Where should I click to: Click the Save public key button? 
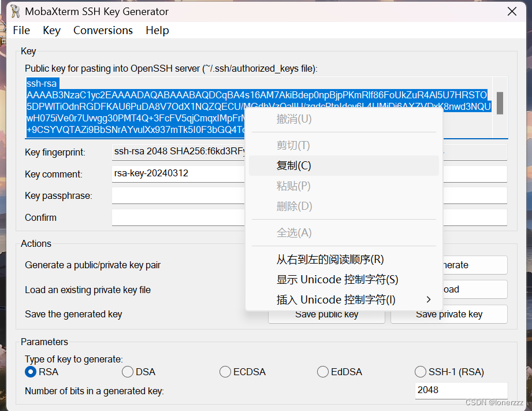tap(326, 314)
